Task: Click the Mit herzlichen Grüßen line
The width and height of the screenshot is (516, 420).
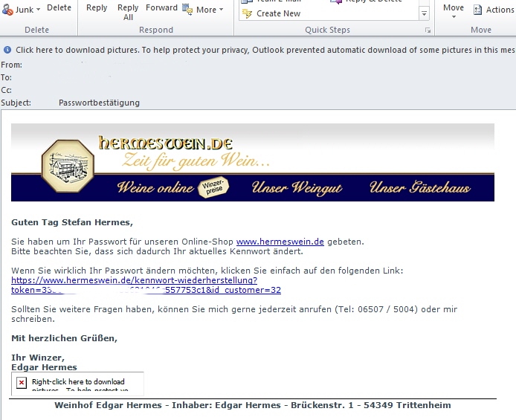Action: click(x=64, y=338)
